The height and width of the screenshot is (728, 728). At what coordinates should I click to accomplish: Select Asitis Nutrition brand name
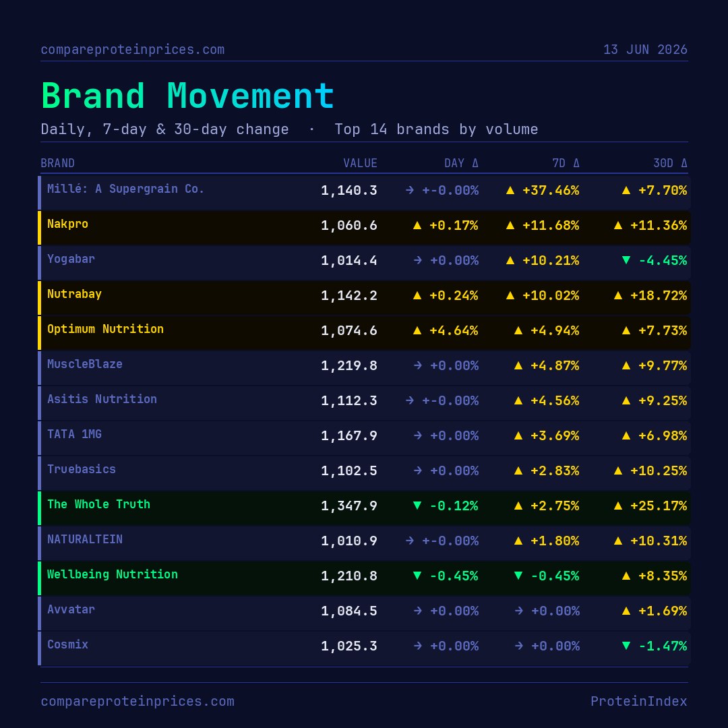[102, 399]
